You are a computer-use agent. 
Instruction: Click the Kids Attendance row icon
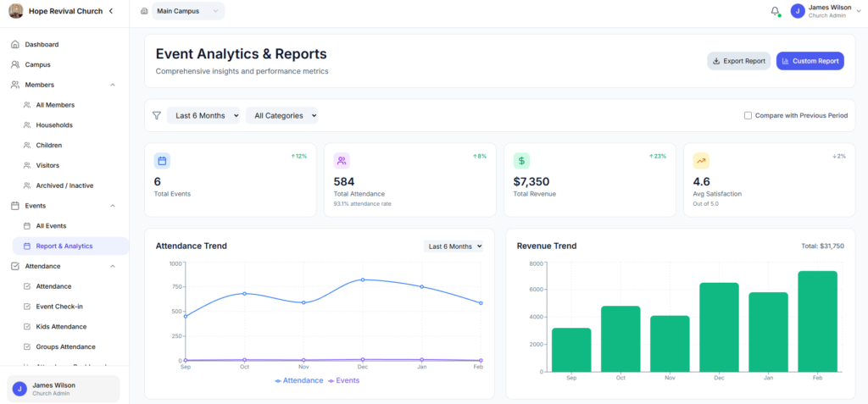pyautogui.click(x=26, y=327)
